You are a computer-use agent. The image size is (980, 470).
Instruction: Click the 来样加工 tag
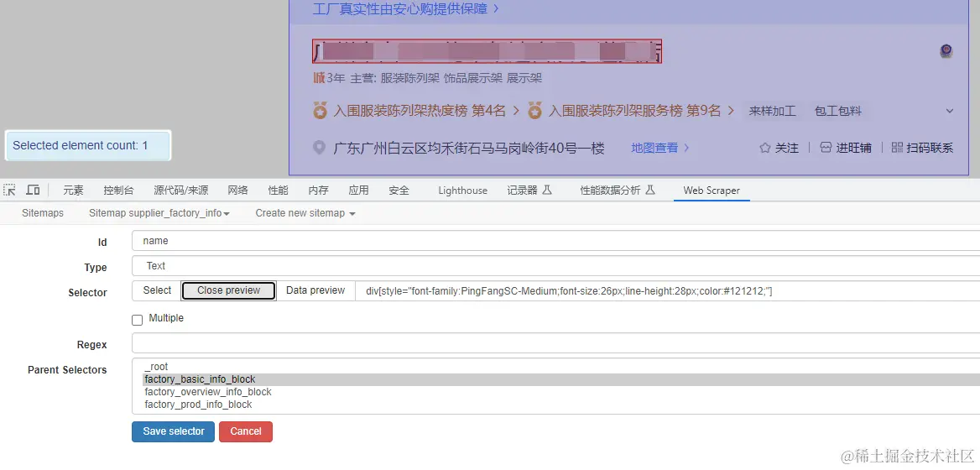tap(773, 112)
